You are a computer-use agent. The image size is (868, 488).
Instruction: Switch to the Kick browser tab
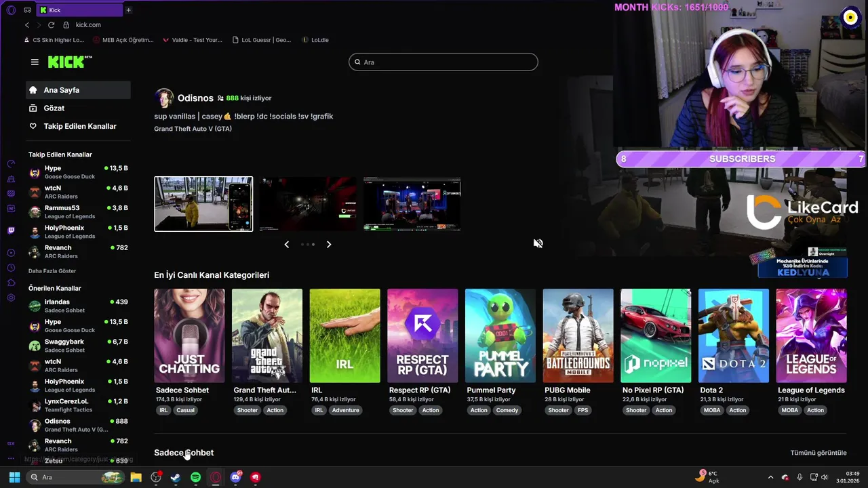pyautogui.click(x=79, y=10)
